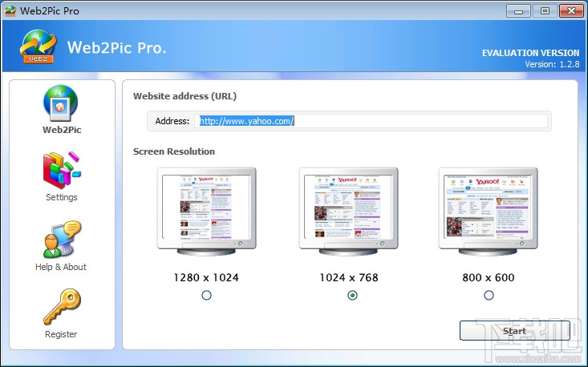Select the 1024 x 768 radio button
588x367 pixels.
pos(352,295)
